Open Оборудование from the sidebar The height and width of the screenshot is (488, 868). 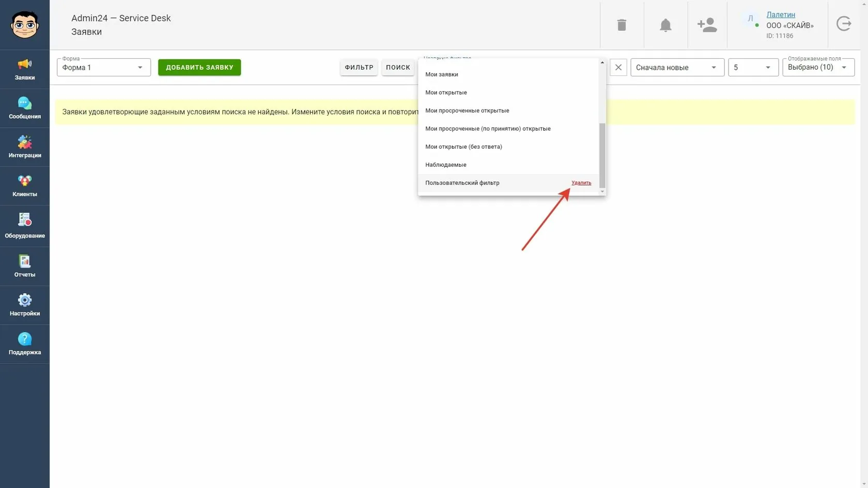click(25, 226)
